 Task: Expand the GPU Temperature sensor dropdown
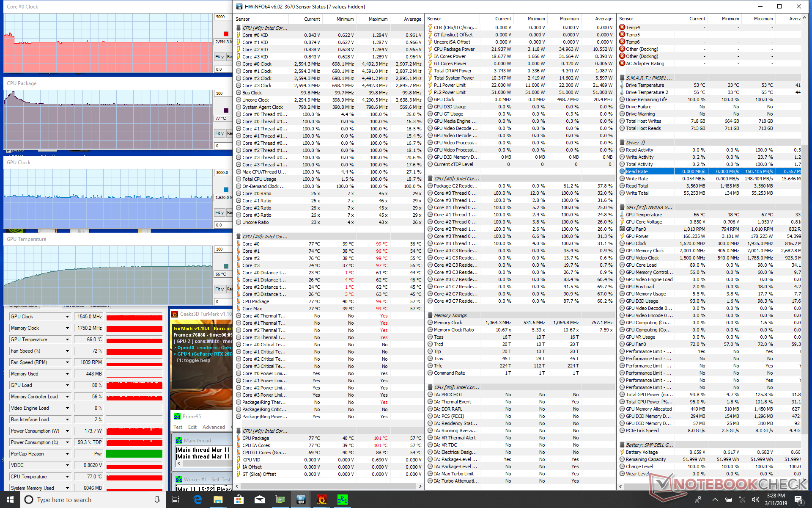pyautogui.click(x=67, y=340)
